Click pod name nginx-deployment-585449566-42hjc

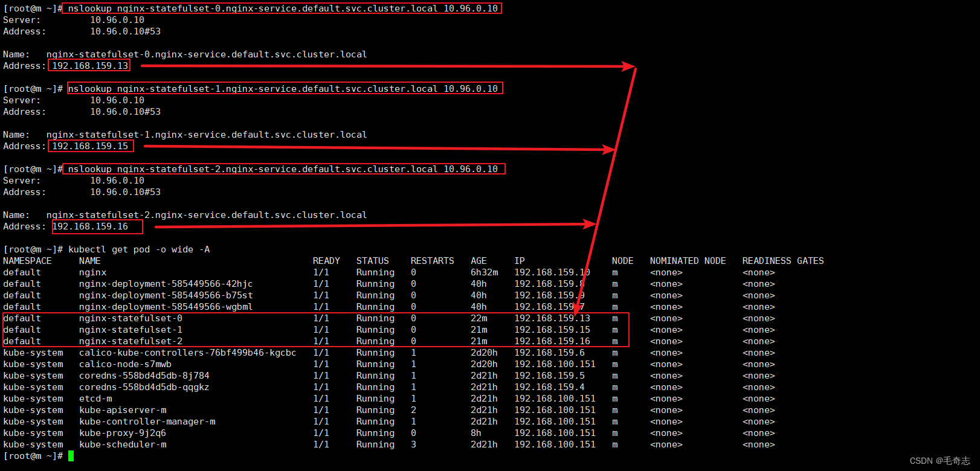pos(166,284)
